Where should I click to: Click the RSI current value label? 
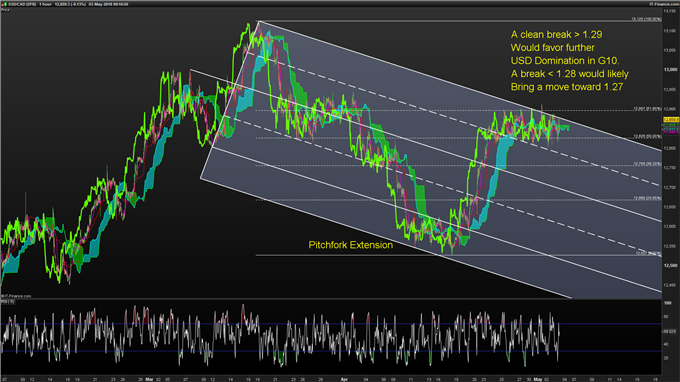(x=669, y=332)
